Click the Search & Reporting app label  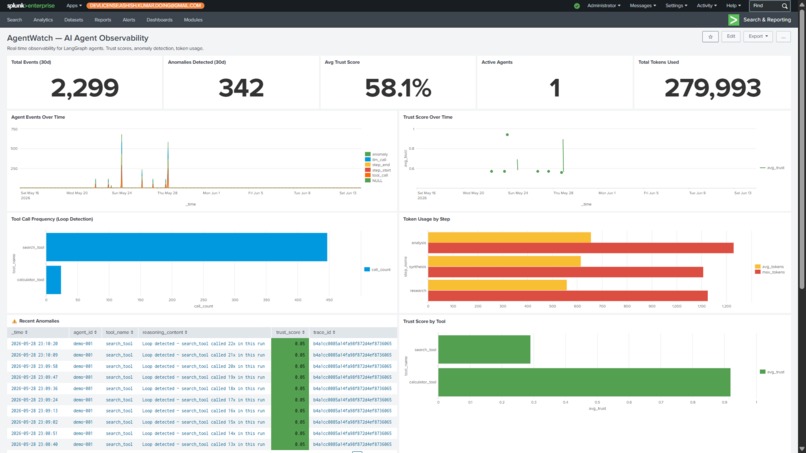(x=767, y=20)
